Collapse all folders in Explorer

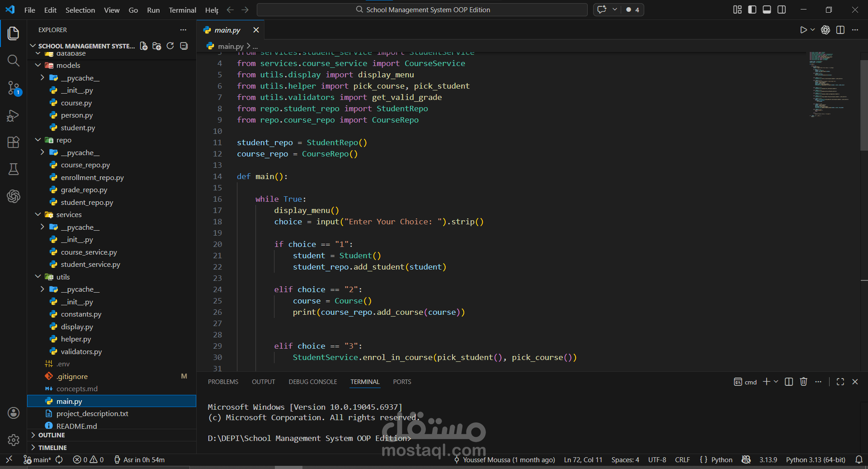click(184, 46)
